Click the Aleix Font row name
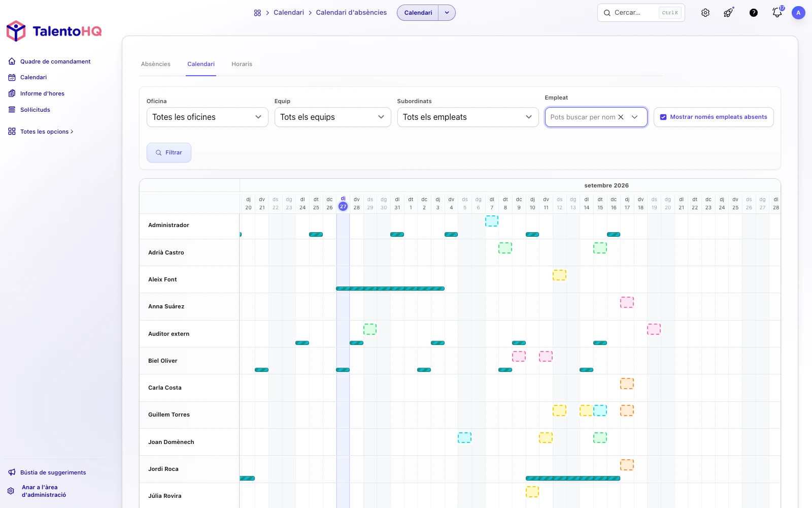 click(162, 279)
